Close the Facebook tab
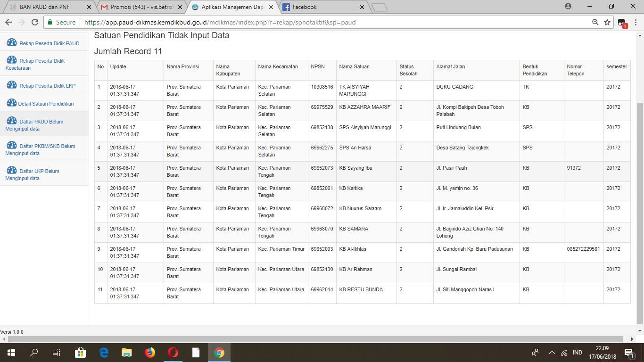This screenshot has width=644, height=362. [x=362, y=7]
